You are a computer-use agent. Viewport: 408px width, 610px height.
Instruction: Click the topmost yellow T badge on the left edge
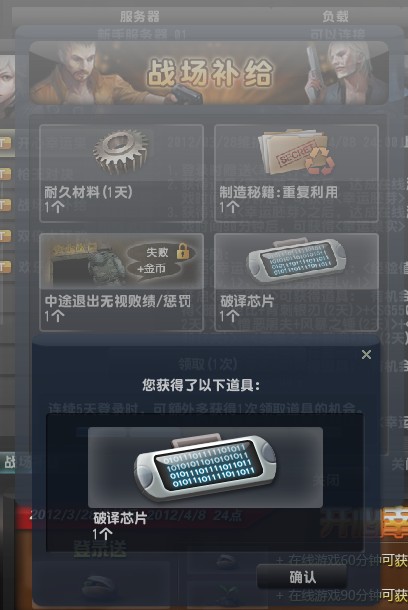pos(5,143)
